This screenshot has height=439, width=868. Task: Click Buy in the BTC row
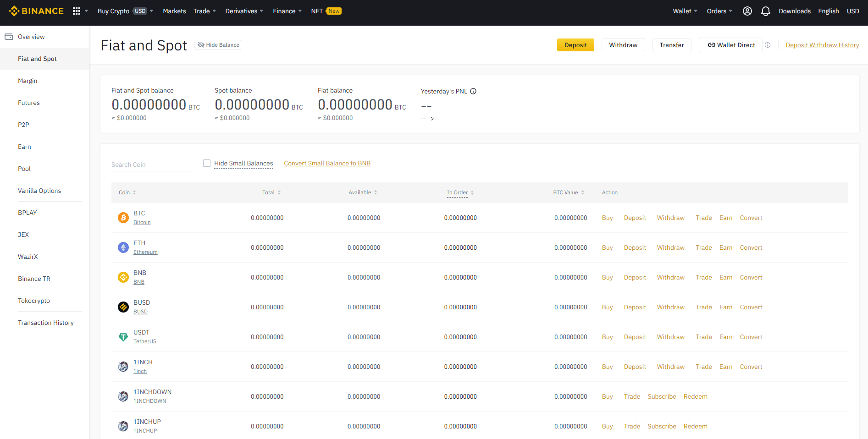pyautogui.click(x=607, y=218)
